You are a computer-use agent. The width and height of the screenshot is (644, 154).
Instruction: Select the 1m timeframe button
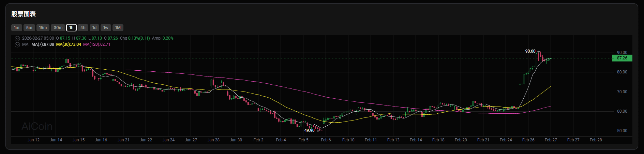pyautogui.click(x=17, y=28)
